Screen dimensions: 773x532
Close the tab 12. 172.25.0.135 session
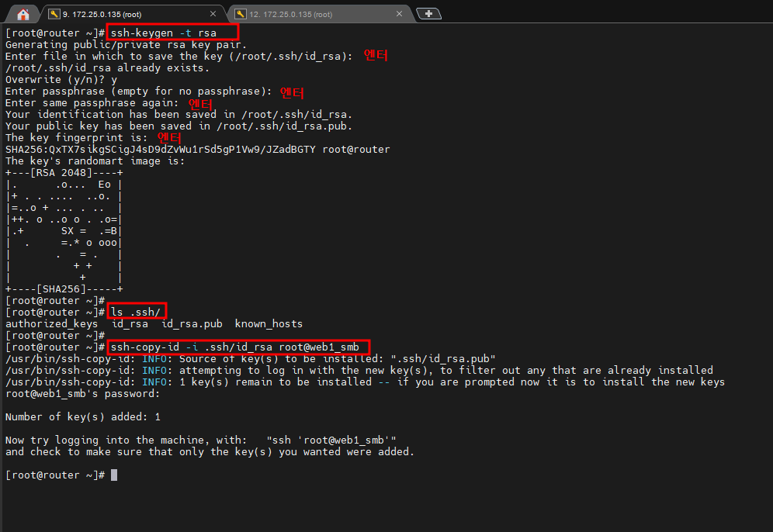[400, 14]
